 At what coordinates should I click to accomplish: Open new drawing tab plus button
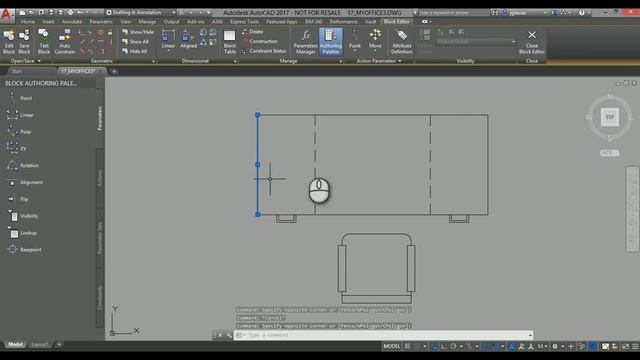pyautogui.click(x=114, y=71)
